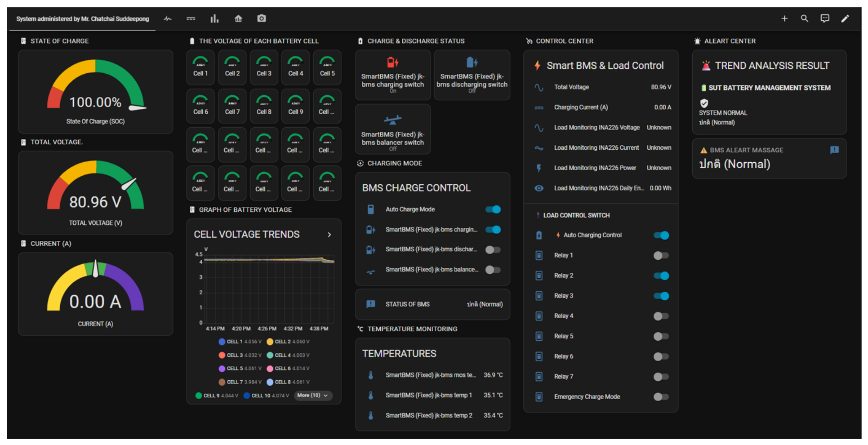868x445 pixels.
Task: Open the camera view tab icon
Action: (x=262, y=18)
